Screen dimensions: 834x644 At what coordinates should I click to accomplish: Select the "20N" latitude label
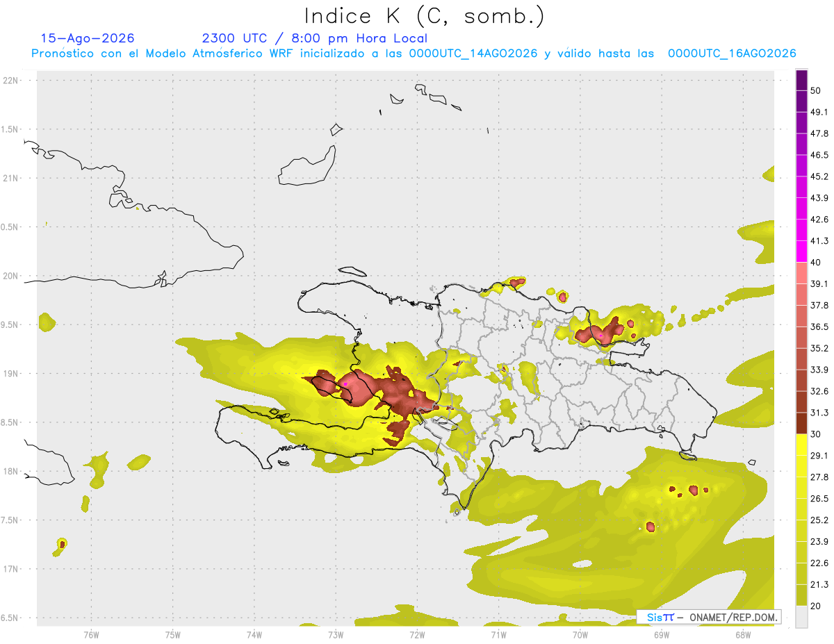[10, 276]
